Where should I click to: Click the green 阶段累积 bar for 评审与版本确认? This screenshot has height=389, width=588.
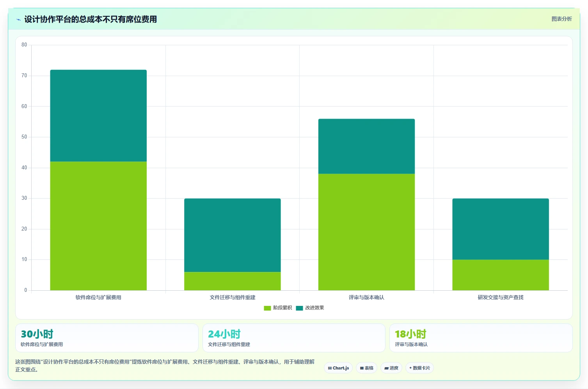click(366, 232)
